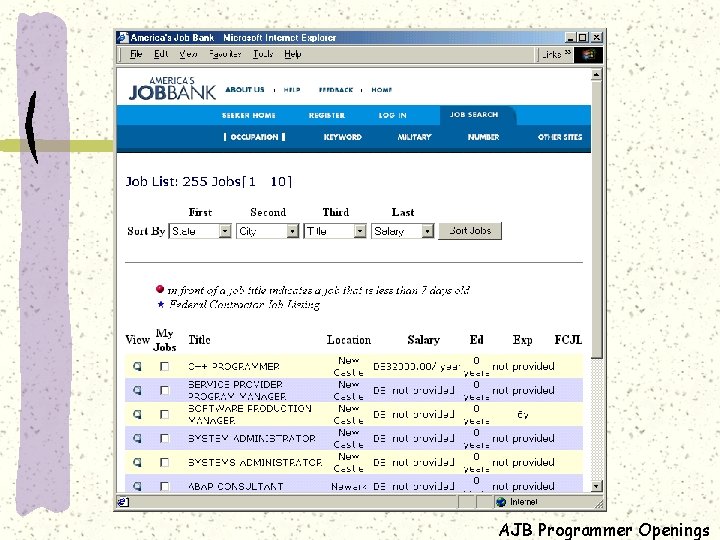Open the Last sort dropdown showing Salary
The width and height of the screenshot is (720, 540).
(403, 231)
